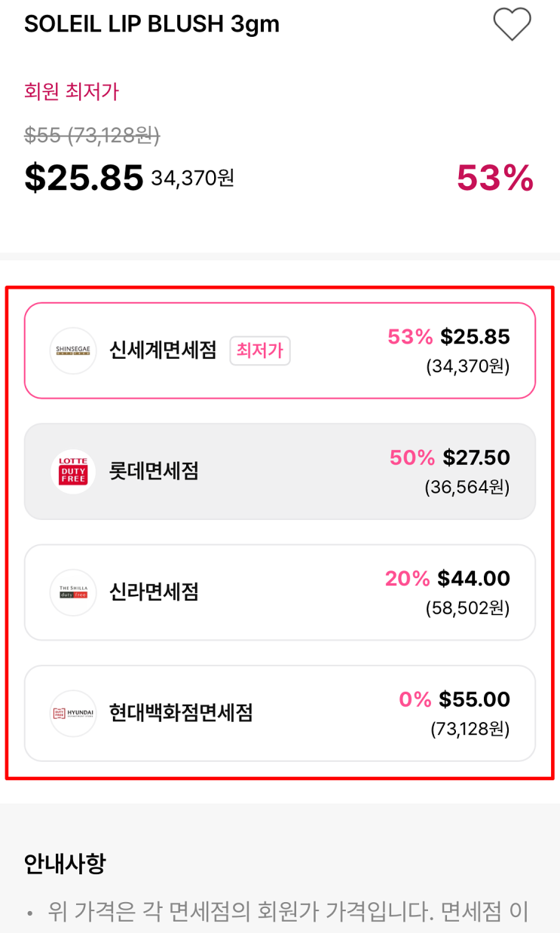Click the Lotte Duty Free logo
This screenshot has height=933, width=560.
click(73, 472)
